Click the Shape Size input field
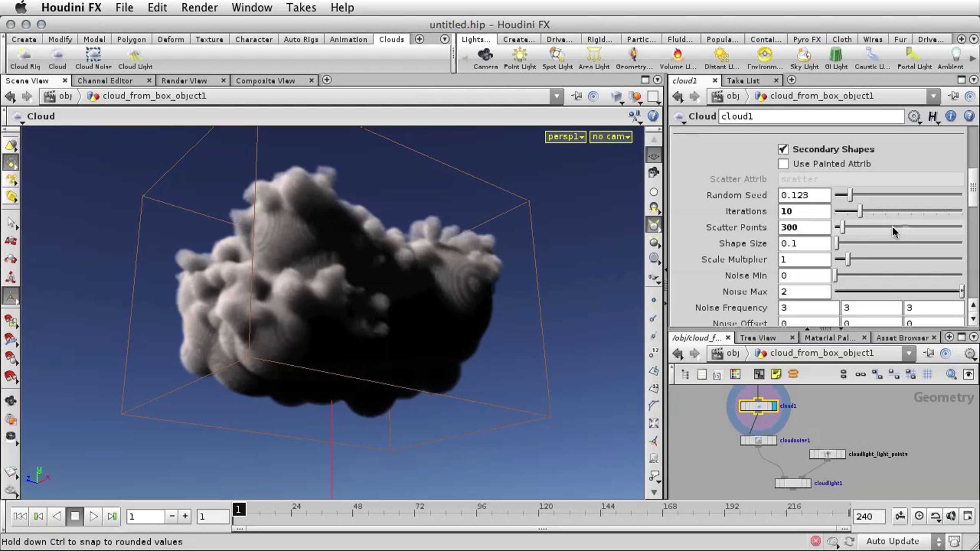 coord(804,243)
